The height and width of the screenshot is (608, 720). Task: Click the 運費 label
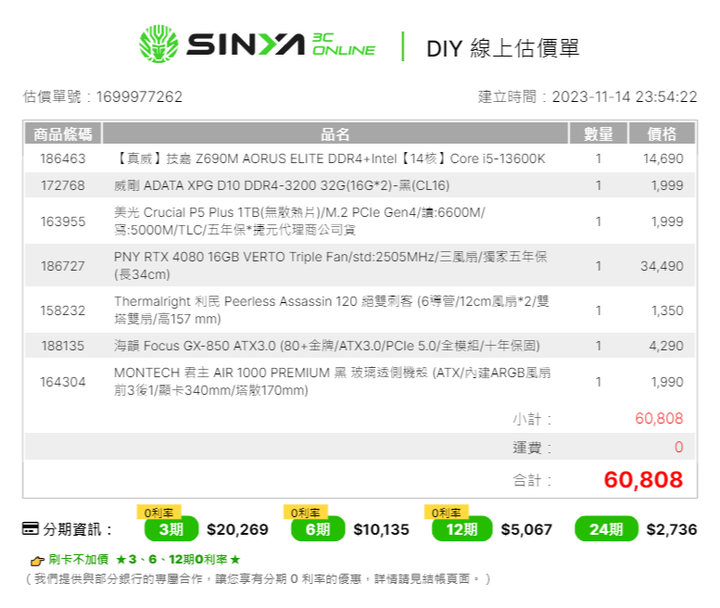532,447
